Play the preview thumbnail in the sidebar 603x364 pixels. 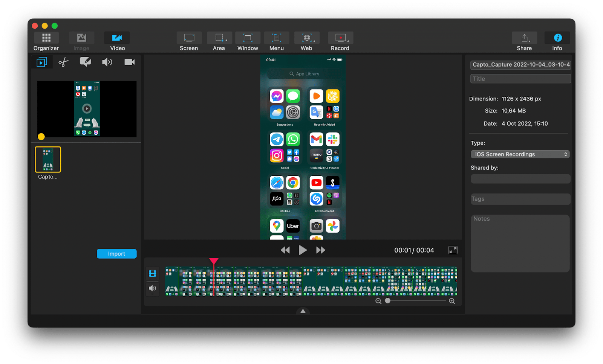[87, 109]
